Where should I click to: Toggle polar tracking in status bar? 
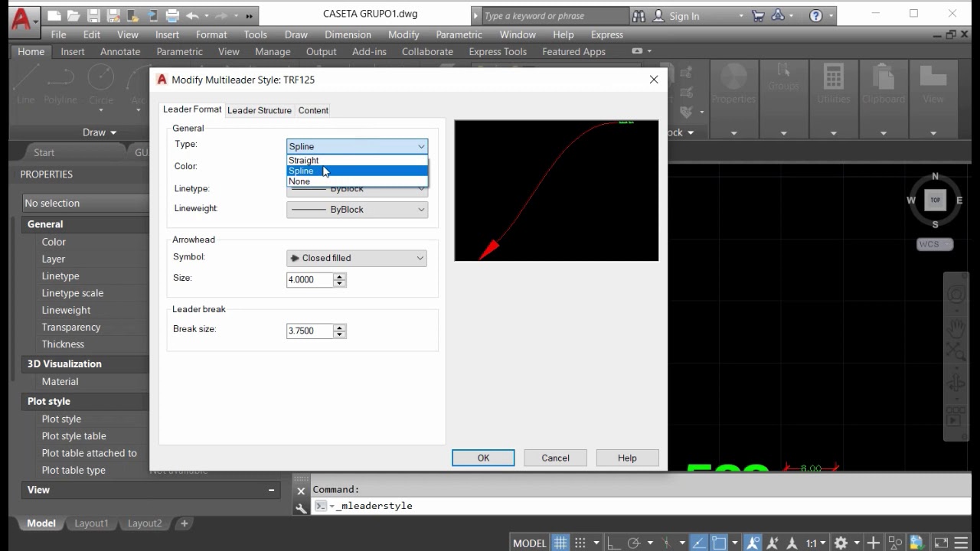pos(633,543)
